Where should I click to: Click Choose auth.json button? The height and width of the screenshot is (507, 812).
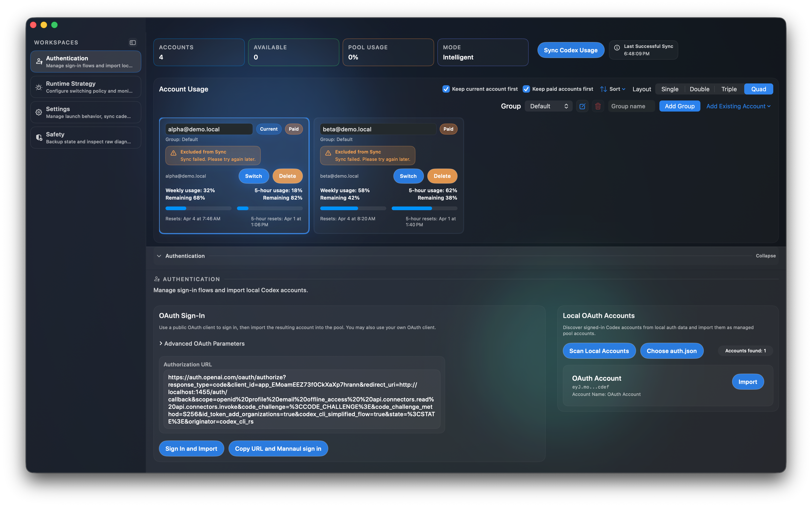click(671, 351)
